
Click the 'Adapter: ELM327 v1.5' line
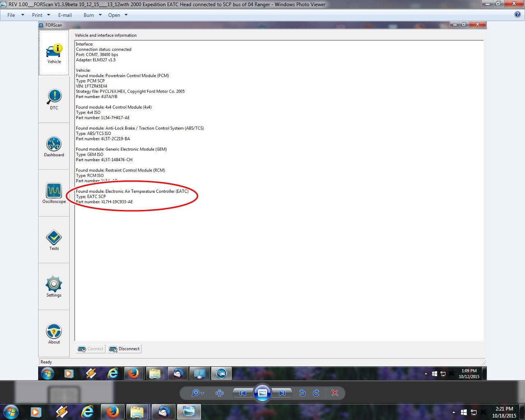pyautogui.click(x=96, y=60)
